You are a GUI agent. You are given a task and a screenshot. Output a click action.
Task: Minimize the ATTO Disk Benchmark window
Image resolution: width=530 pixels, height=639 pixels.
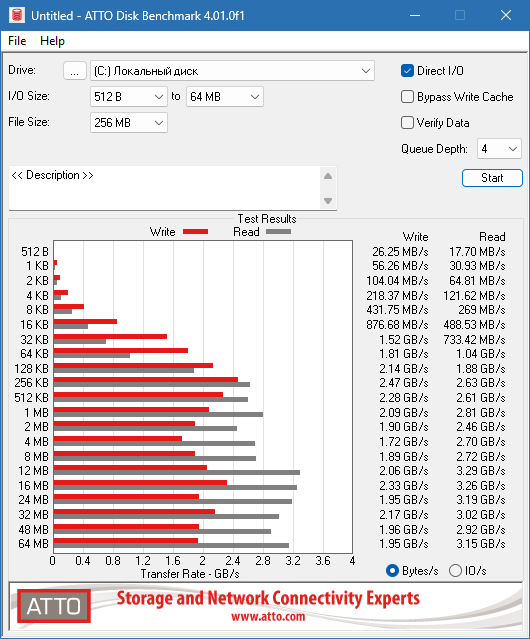click(415, 15)
